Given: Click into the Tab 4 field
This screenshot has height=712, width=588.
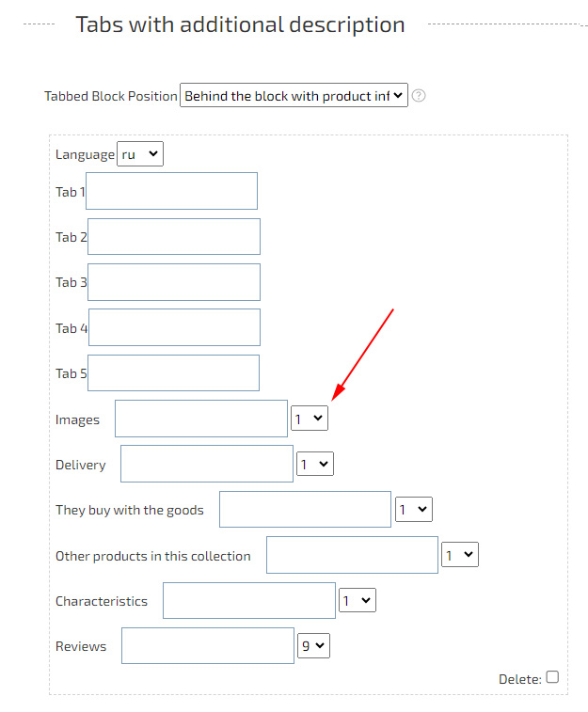Looking at the screenshot, I should (x=174, y=327).
